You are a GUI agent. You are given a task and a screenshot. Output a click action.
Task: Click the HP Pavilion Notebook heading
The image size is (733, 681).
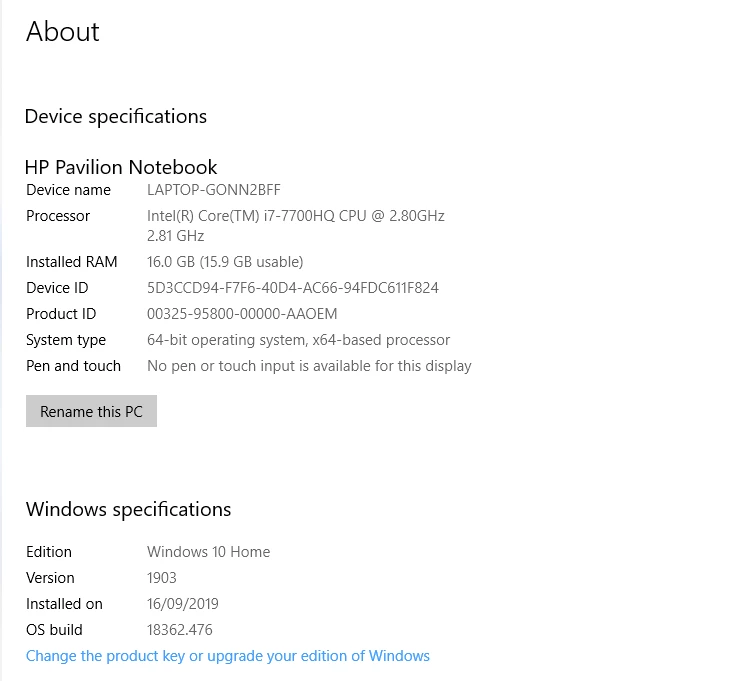click(121, 167)
